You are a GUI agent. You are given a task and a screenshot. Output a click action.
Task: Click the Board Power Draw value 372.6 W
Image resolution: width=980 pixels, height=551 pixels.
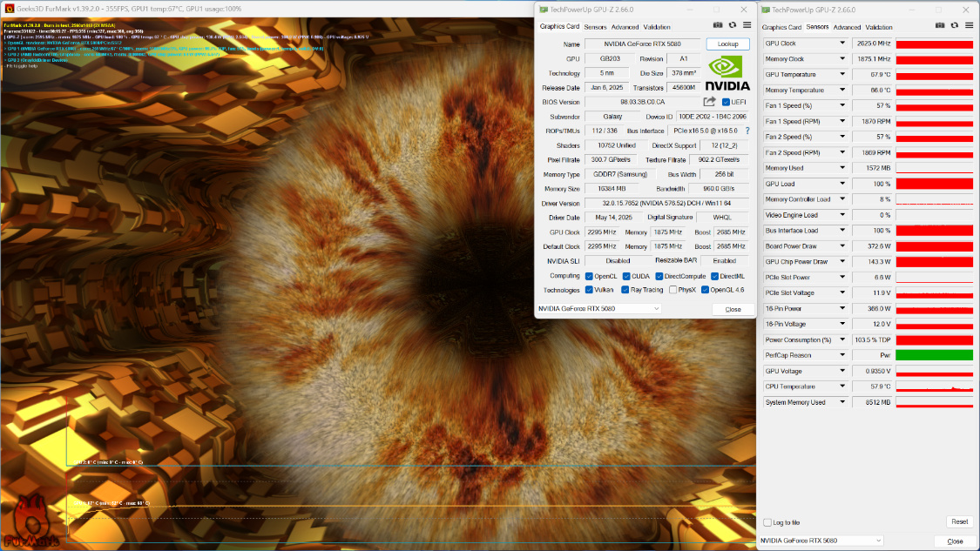coord(873,246)
